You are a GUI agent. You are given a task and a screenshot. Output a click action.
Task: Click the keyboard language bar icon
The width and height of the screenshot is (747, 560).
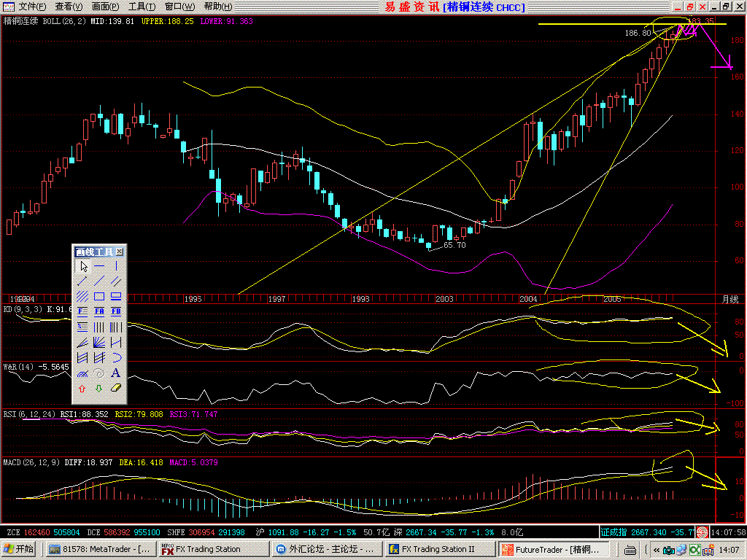click(630, 550)
